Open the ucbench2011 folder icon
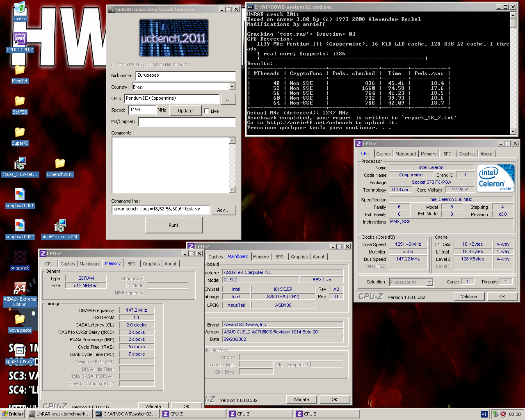 [60, 167]
